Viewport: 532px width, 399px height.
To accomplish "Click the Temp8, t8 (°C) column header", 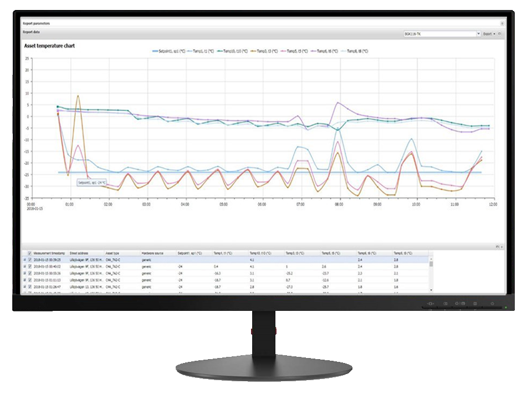I will click(410, 253).
